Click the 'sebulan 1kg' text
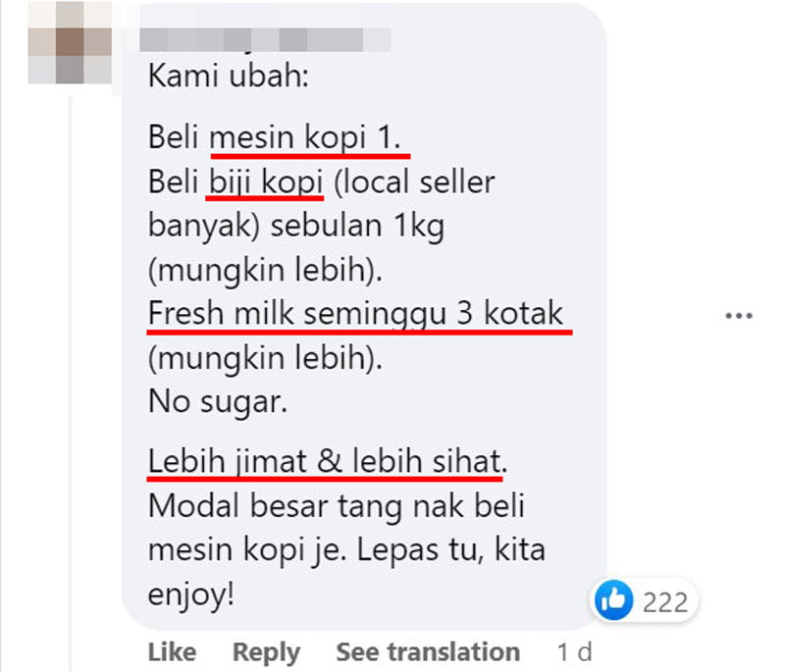 357,227
